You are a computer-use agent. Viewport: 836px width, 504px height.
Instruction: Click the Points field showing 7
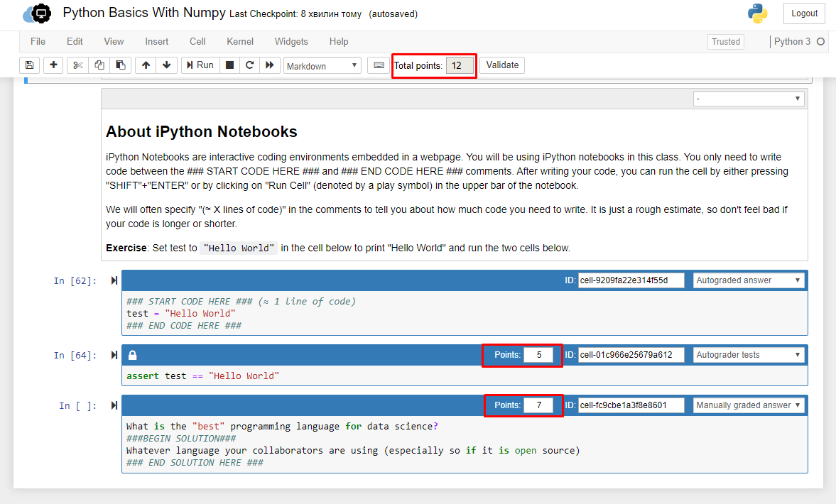538,405
